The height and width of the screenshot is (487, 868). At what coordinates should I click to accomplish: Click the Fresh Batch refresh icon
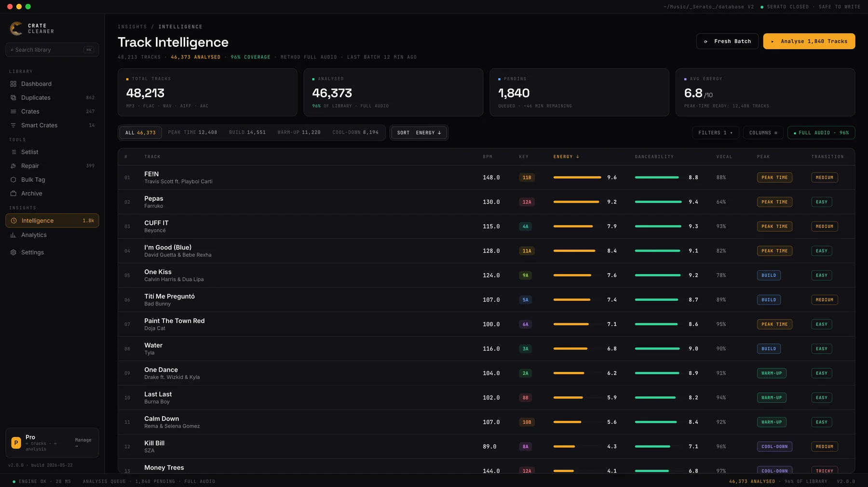click(x=706, y=42)
